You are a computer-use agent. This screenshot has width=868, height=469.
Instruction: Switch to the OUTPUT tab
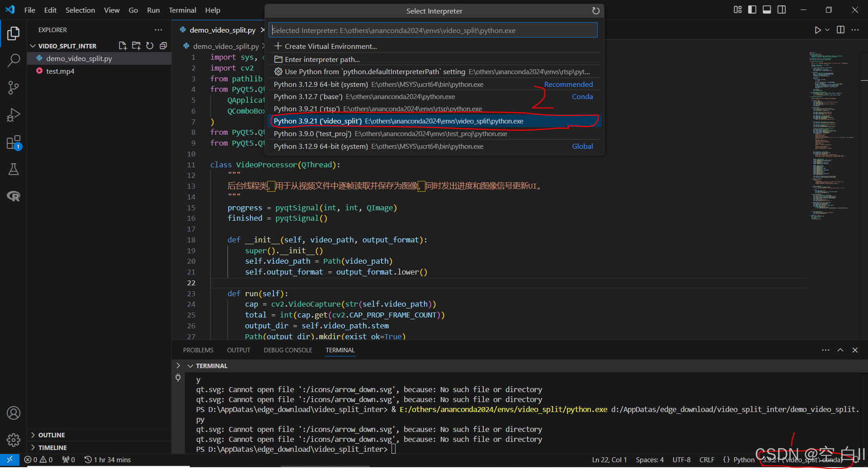coord(239,350)
